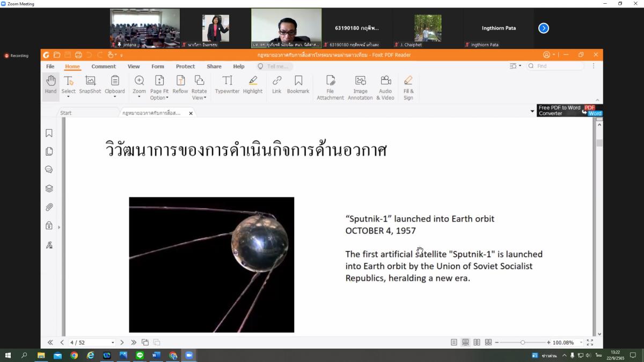Open the Bookmarks side panel
This screenshot has height=362, width=644.
49,133
